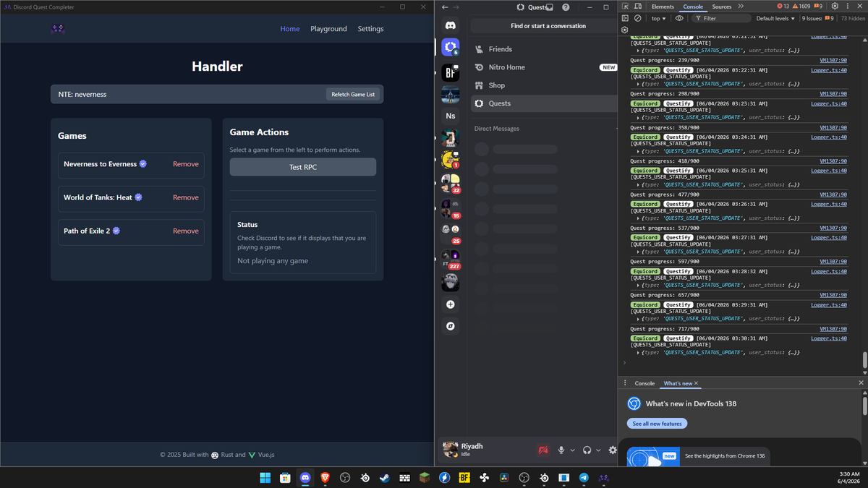Remove World of Tanks: Heat game
Viewport: 868px width, 488px height.
point(185,197)
